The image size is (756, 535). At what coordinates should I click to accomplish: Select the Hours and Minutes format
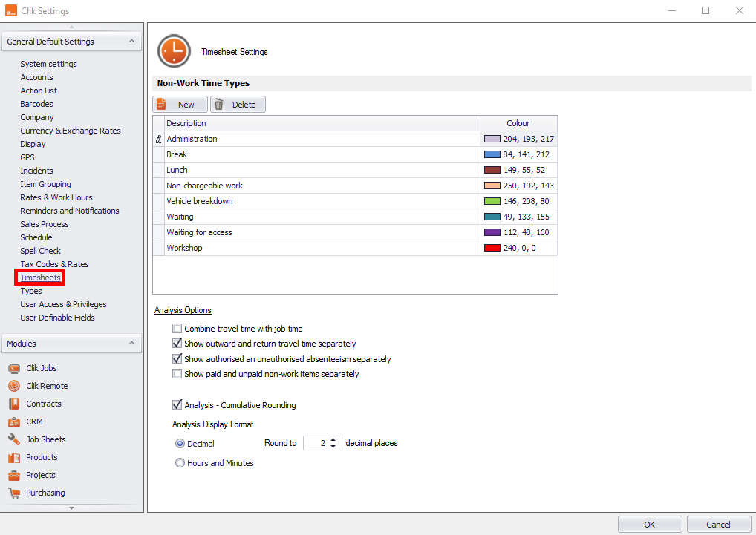(180, 462)
